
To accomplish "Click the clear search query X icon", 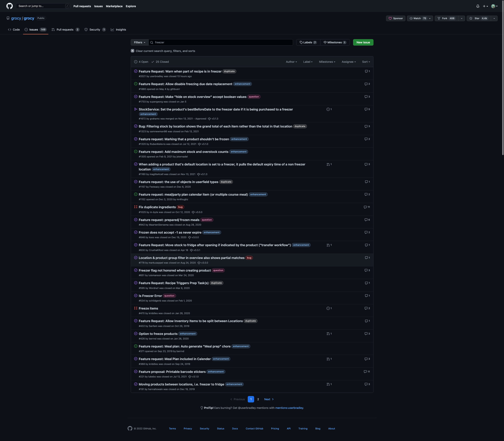I will tap(133, 51).
